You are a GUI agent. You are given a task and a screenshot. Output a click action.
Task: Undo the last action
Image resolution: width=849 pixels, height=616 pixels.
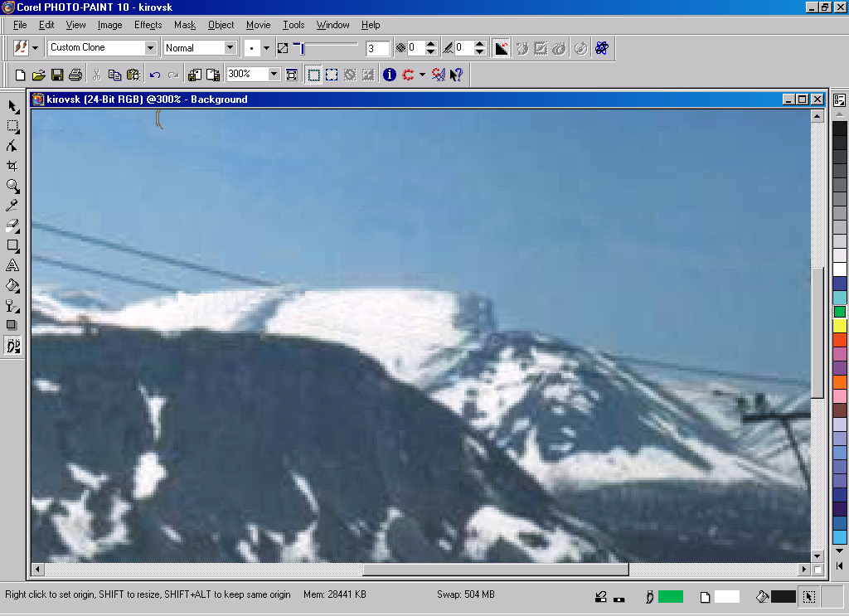pyautogui.click(x=155, y=75)
